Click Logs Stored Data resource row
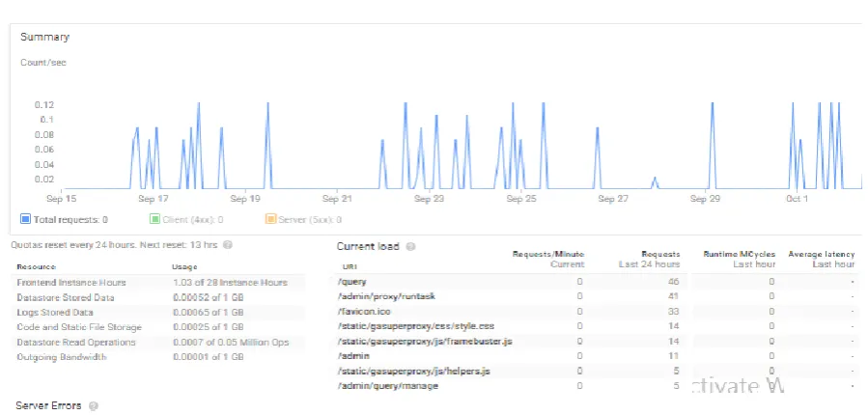The image size is (868, 415). [x=160, y=312]
